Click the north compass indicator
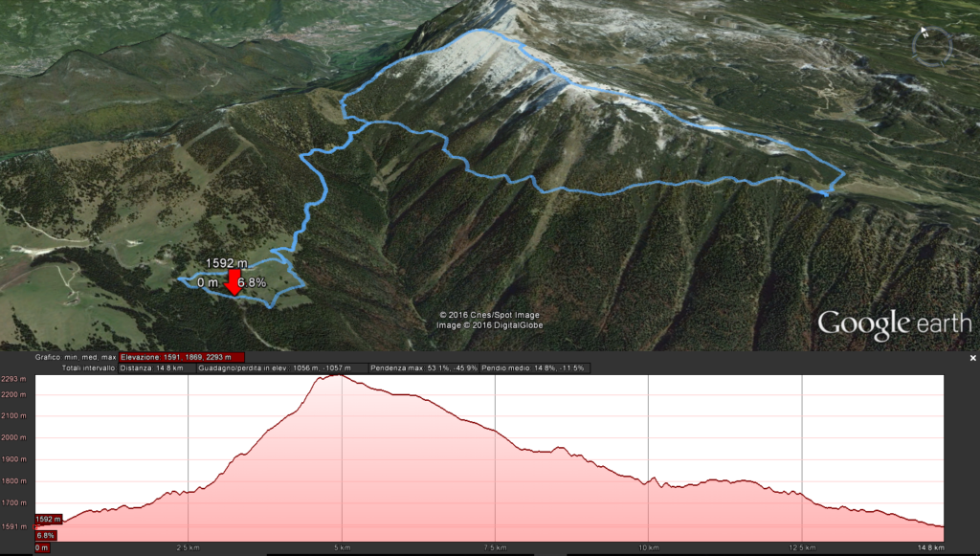The width and height of the screenshot is (980, 556). (931, 46)
